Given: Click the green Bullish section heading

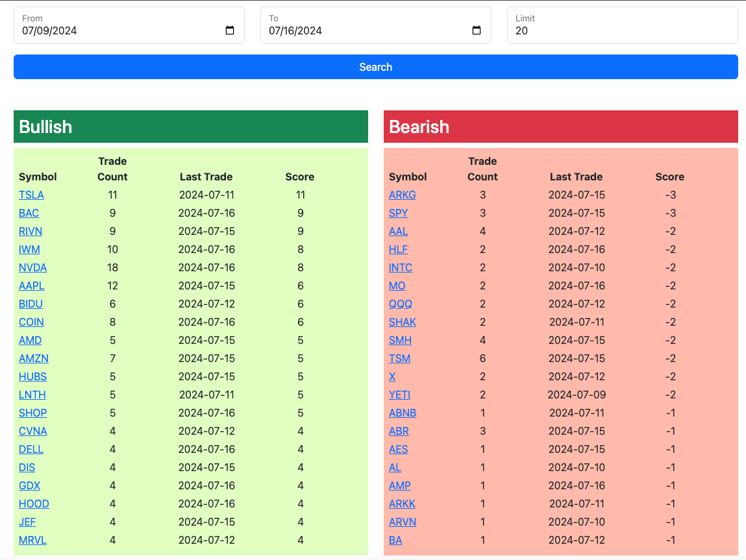Looking at the screenshot, I should [x=191, y=127].
